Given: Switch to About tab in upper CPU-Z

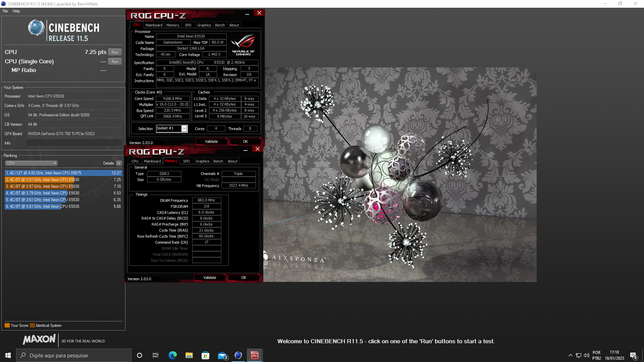Looking at the screenshot, I should (x=234, y=25).
